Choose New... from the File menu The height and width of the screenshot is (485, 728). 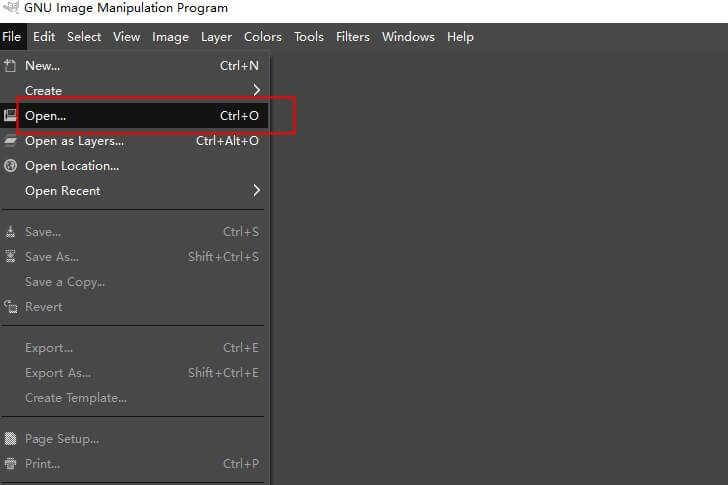(134, 66)
